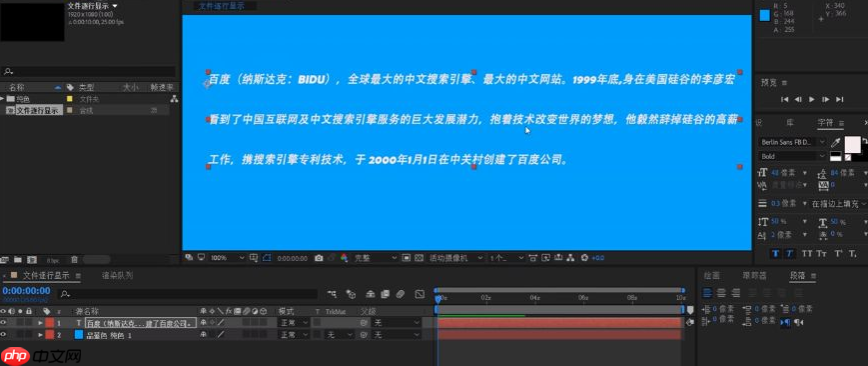
Task: Hide the 品蓝色 纯色 1 layer eye
Action: [3, 335]
